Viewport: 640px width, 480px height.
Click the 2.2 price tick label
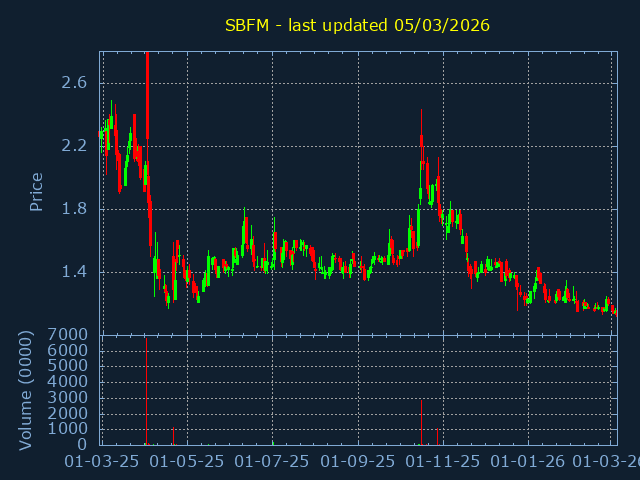point(74,146)
